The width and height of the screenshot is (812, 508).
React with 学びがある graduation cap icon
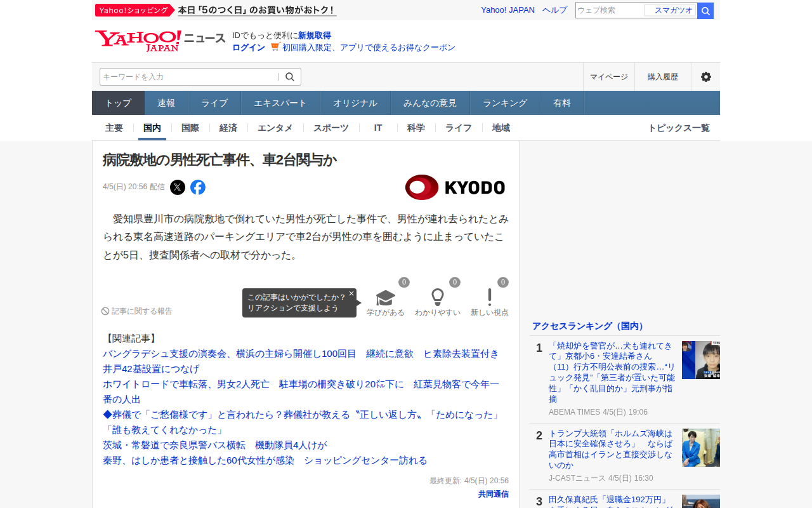tap(386, 298)
